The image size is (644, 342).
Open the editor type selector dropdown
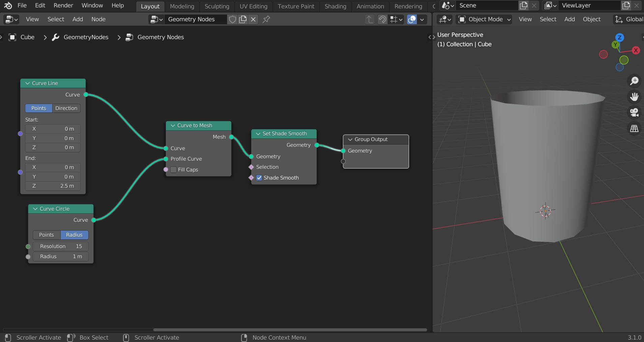point(10,19)
